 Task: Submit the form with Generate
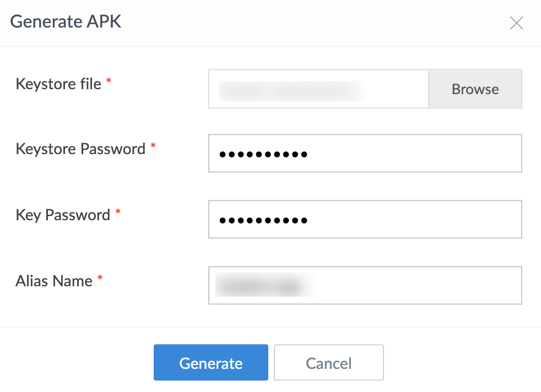210,362
